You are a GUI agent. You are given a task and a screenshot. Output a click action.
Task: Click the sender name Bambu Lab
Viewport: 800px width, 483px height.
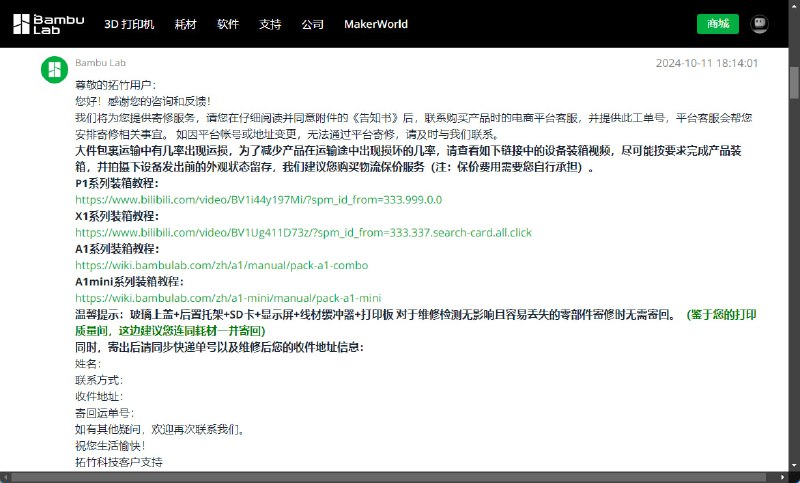point(100,63)
